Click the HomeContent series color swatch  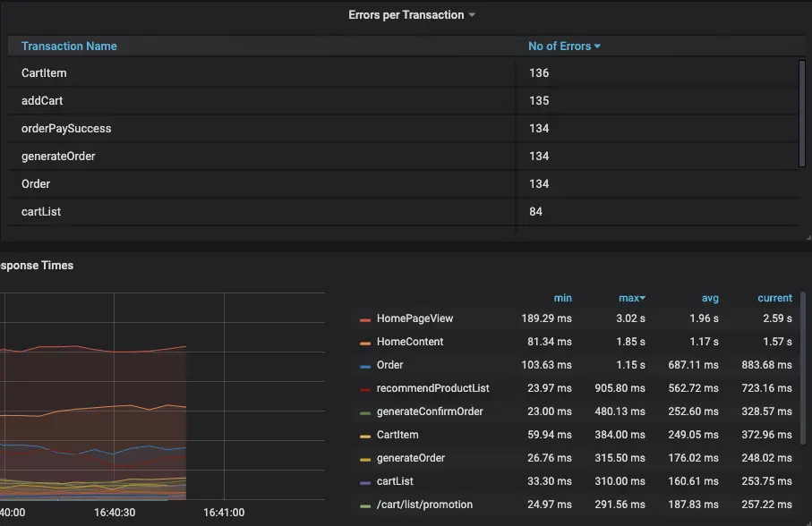[x=365, y=344]
